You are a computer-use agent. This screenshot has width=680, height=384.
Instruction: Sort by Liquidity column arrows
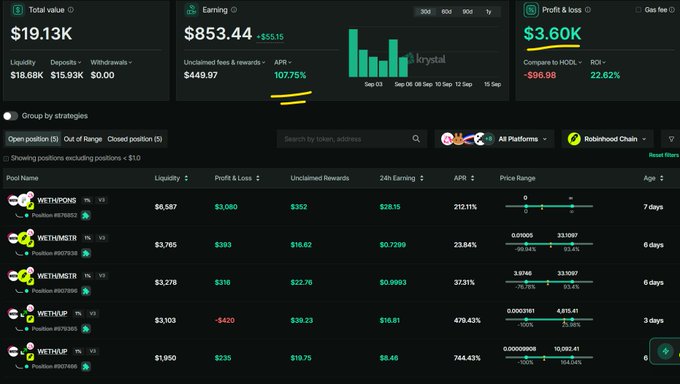pyautogui.click(x=186, y=178)
